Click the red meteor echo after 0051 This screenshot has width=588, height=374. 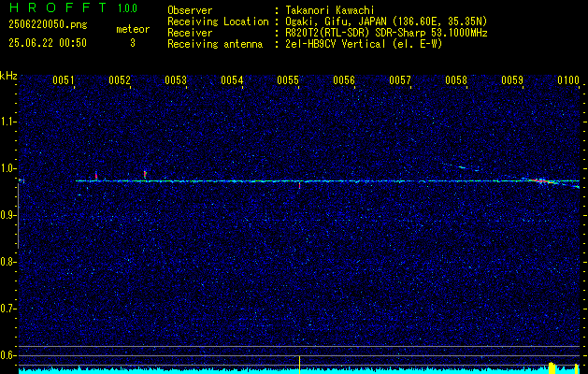96,176
